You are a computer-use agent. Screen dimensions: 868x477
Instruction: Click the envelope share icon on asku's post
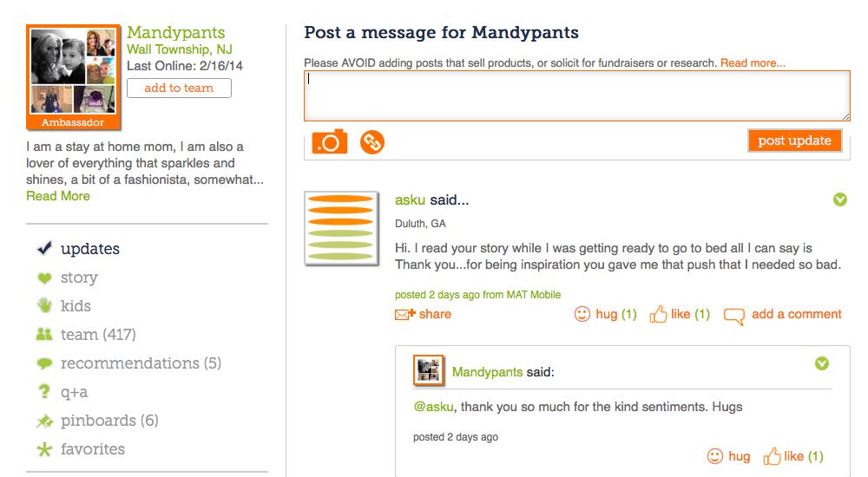tap(404, 314)
